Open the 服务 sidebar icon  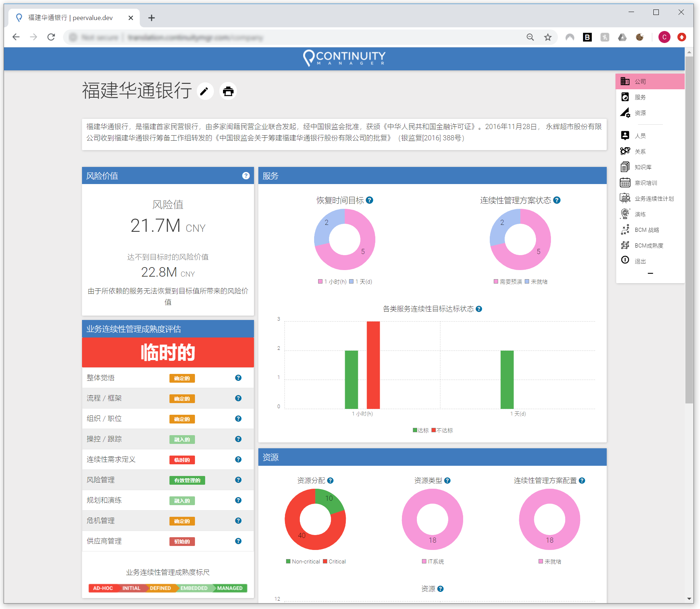(x=625, y=97)
